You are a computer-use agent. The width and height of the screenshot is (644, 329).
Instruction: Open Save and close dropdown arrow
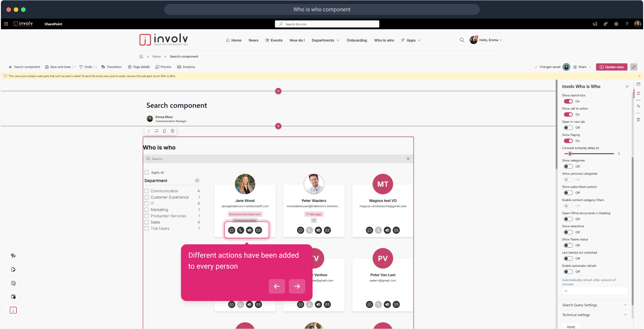75,67
